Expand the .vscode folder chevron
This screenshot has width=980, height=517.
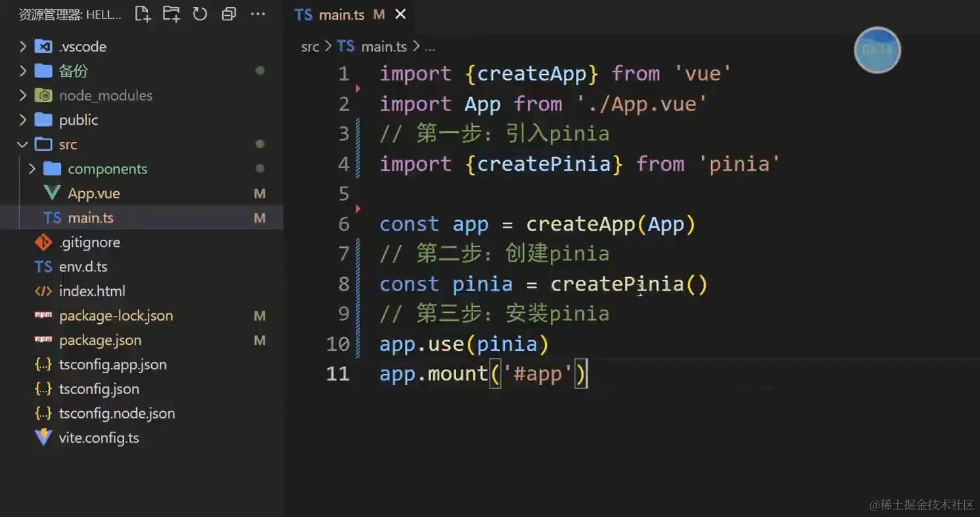point(23,47)
